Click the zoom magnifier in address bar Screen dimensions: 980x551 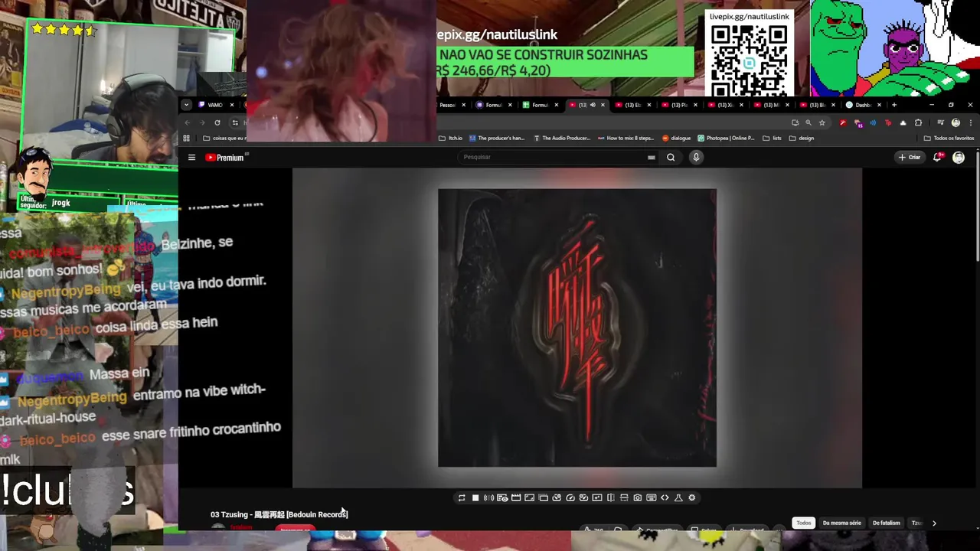coord(808,122)
